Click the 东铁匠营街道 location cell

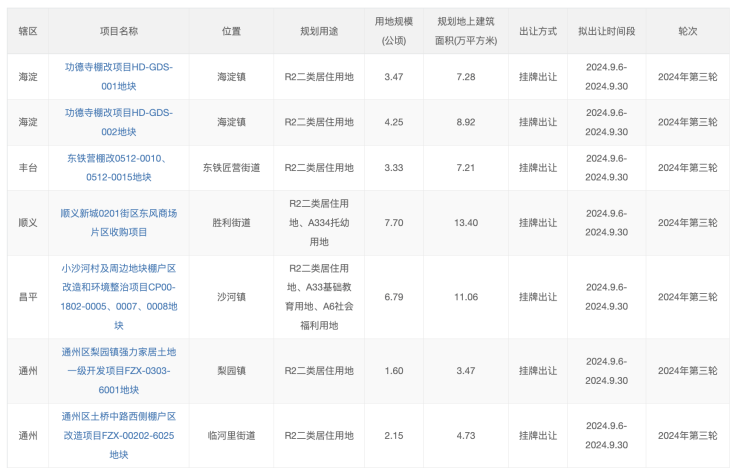tap(231, 168)
